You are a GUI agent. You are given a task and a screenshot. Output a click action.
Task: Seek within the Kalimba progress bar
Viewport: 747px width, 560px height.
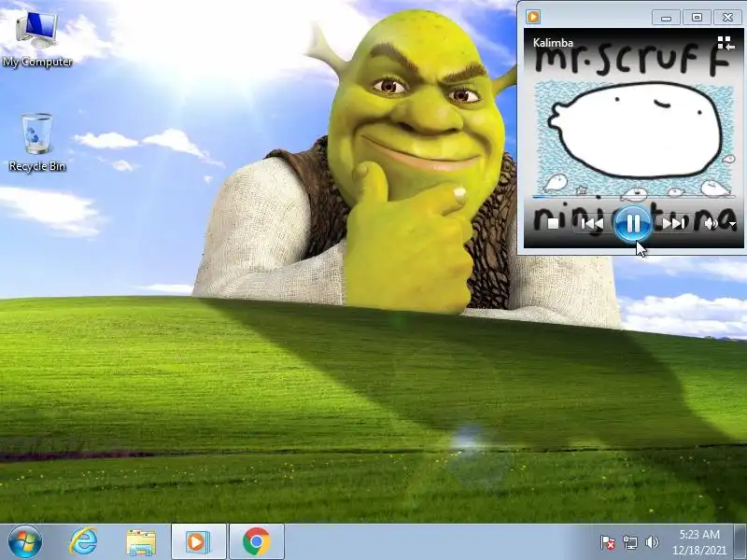tap(634, 196)
